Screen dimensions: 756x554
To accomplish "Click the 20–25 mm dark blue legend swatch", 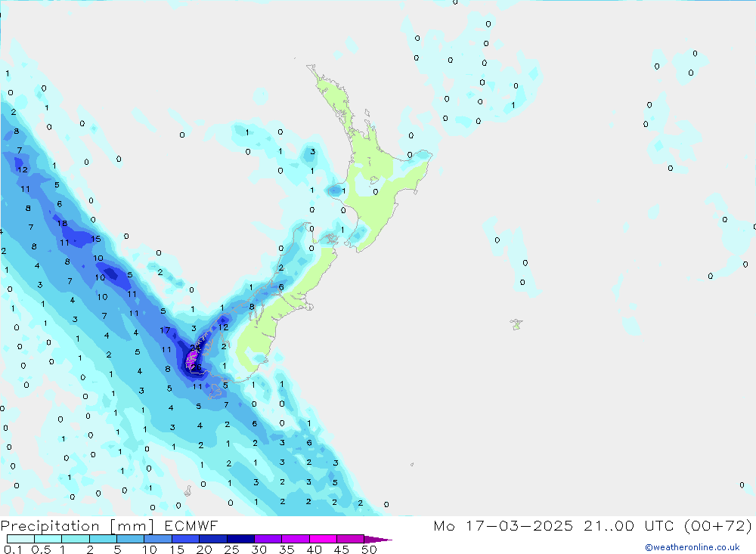I will coord(212,539).
